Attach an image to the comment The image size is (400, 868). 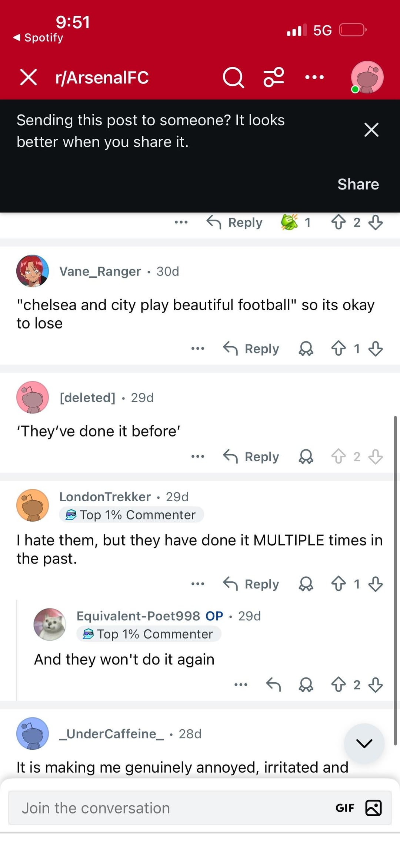click(373, 808)
